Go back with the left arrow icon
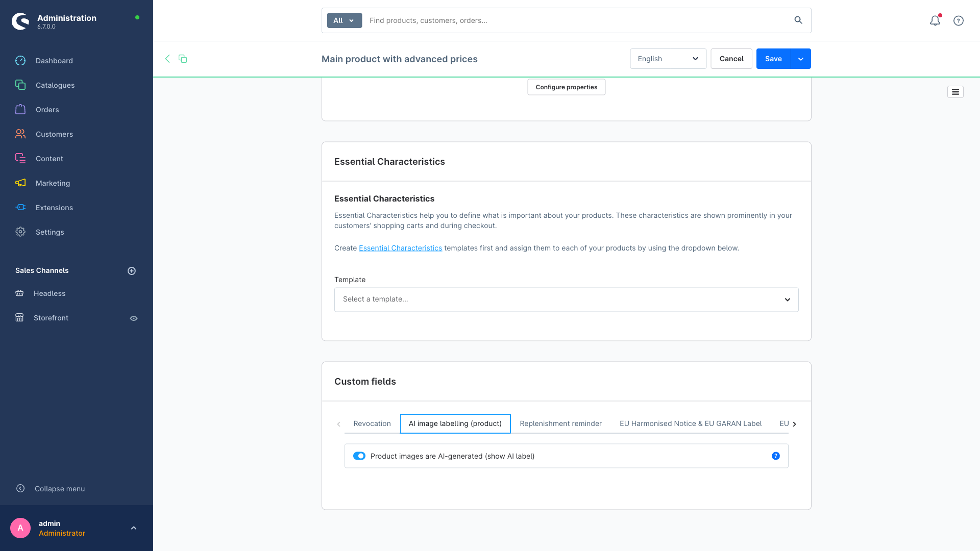 [x=167, y=59]
